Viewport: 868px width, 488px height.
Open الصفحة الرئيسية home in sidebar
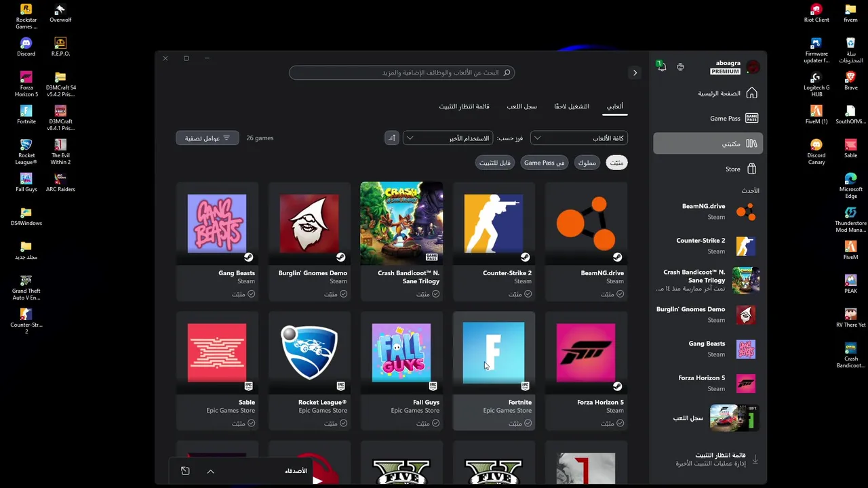(707, 93)
